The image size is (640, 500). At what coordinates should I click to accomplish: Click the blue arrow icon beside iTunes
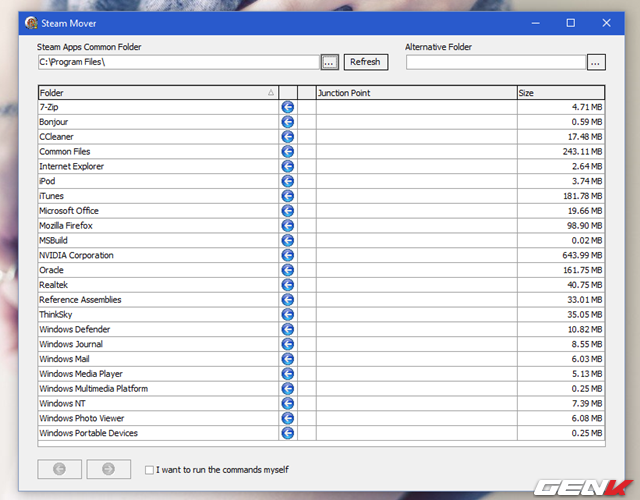coord(288,196)
